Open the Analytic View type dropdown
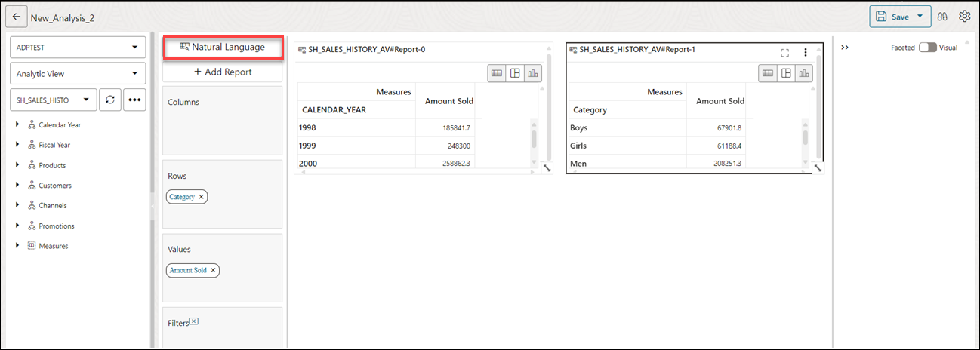Screen dimensions: 980x350 tap(78, 73)
